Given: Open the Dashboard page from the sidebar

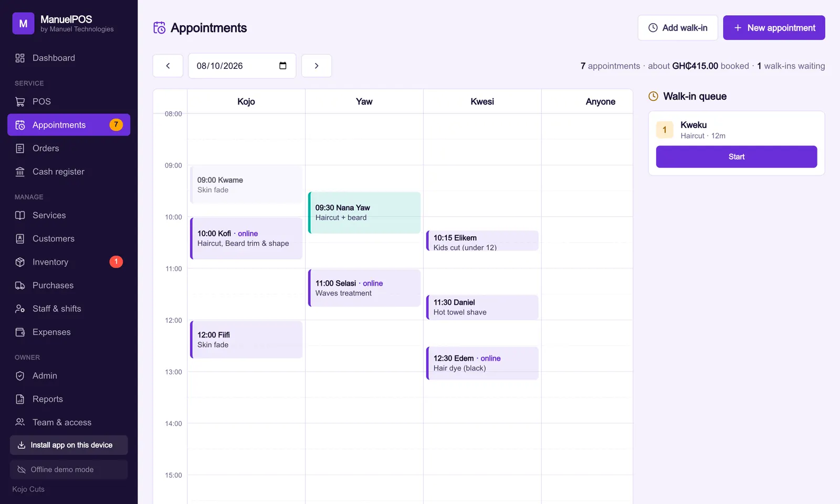Looking at the screenshot, I should click(69, 58).
